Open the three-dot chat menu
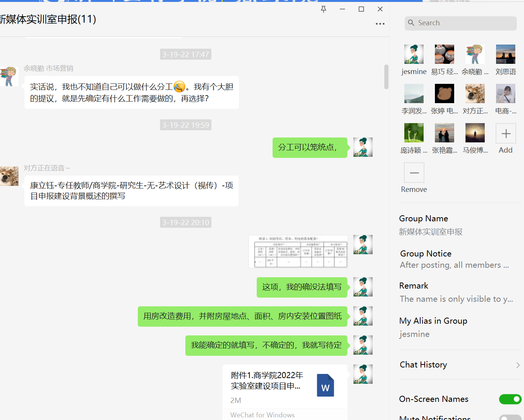 380,24
